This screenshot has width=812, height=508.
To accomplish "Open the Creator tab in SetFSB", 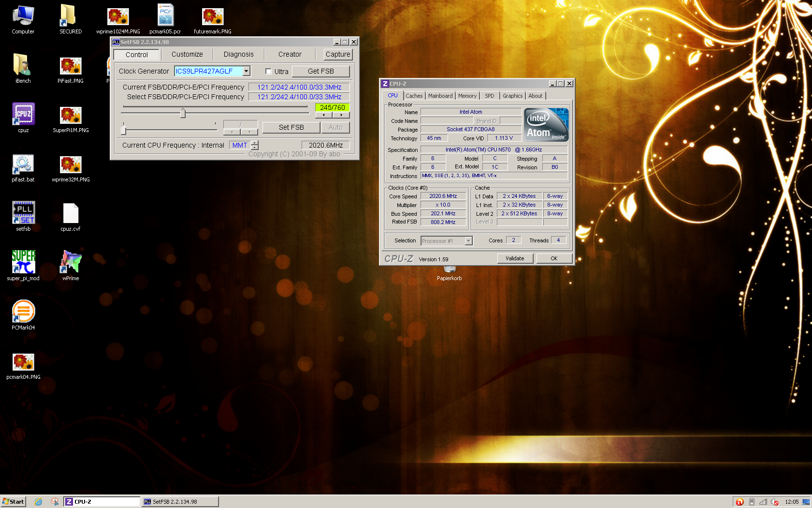I will click(x=290, y=54).
